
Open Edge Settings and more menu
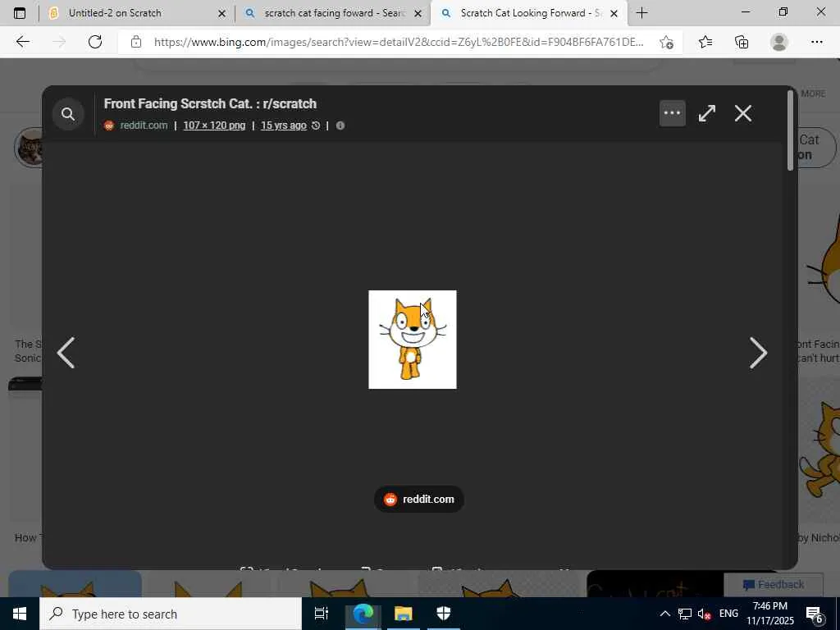pyautogui.click(x=816, y=42)
